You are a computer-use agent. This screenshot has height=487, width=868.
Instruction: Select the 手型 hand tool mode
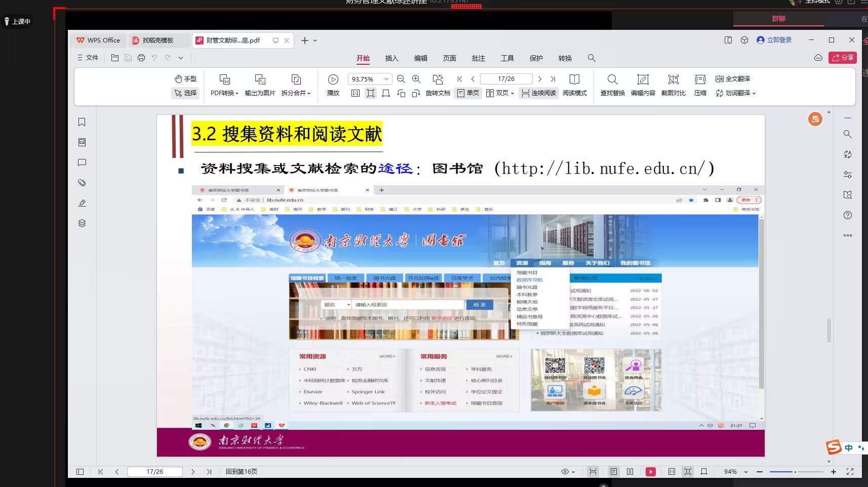(185, 79)
